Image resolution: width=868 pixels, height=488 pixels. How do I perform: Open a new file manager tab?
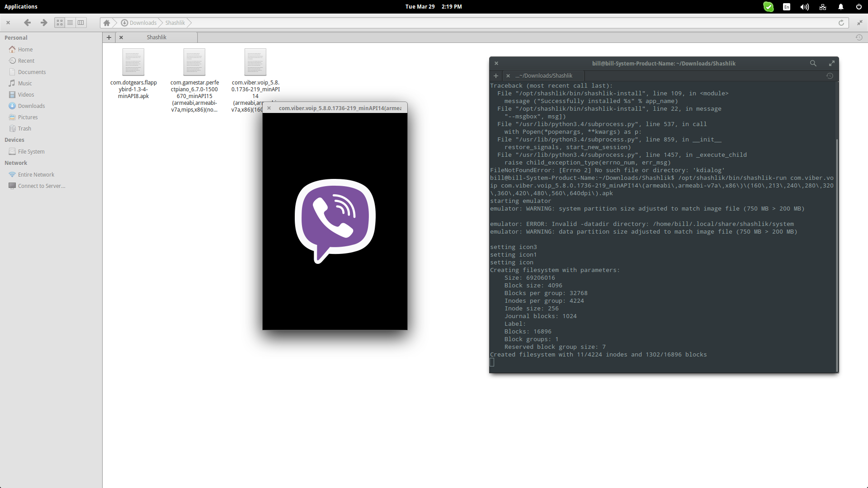pyautogui.click(x=109, y=38)
